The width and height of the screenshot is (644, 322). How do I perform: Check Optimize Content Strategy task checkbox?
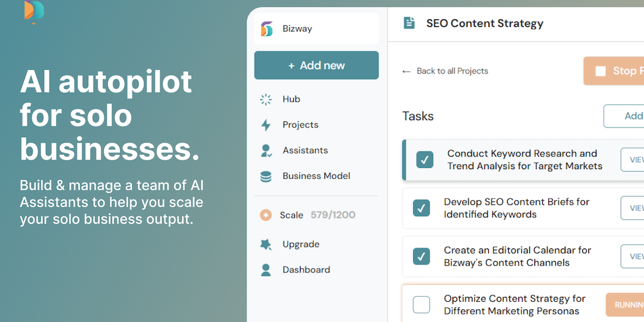point(421,305)
